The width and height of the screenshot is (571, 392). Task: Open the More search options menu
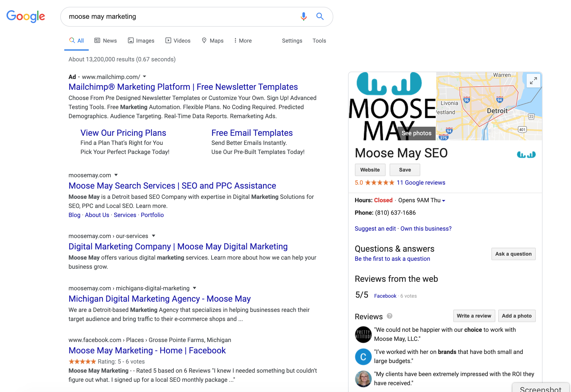pyautogui.click(x=243, y=41)
